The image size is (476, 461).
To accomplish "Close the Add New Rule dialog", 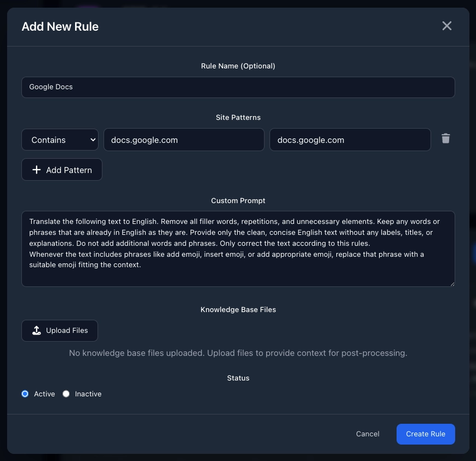I will [446, 26].
